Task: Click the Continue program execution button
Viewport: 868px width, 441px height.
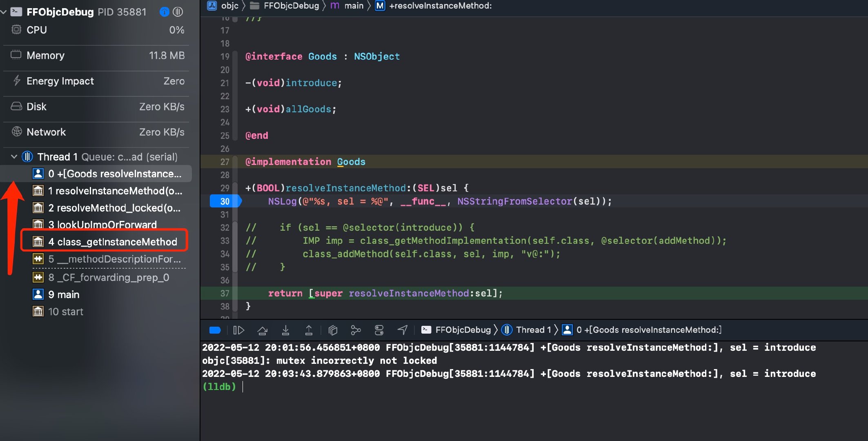Action: click(238, 330)
